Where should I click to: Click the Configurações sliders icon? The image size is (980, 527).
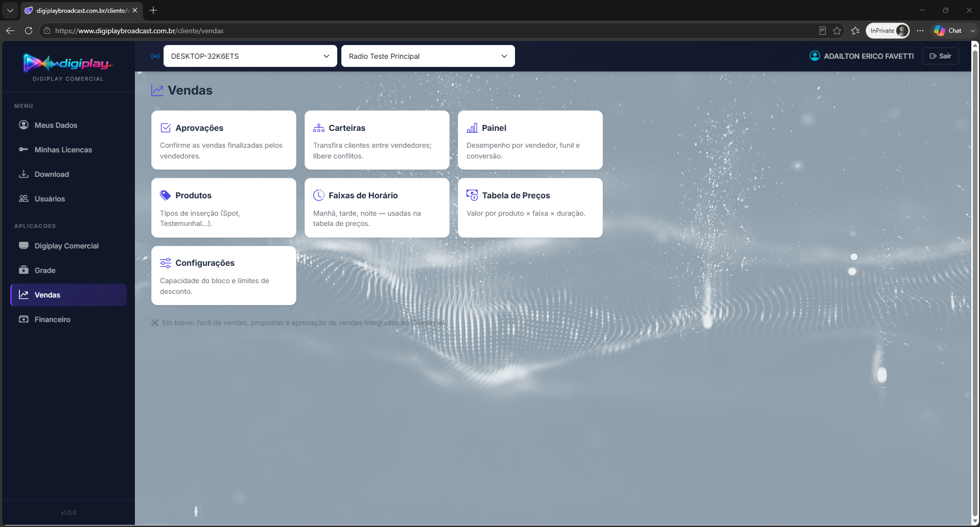click(x=166, y=263)
